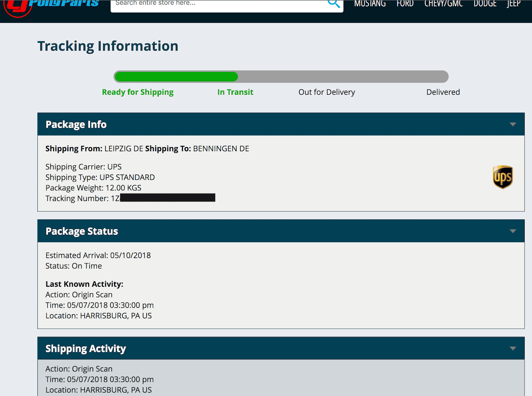Click the Package Info header title
Image resolution: width=532 pixels, height=396 pixels.
click(76, 125)
